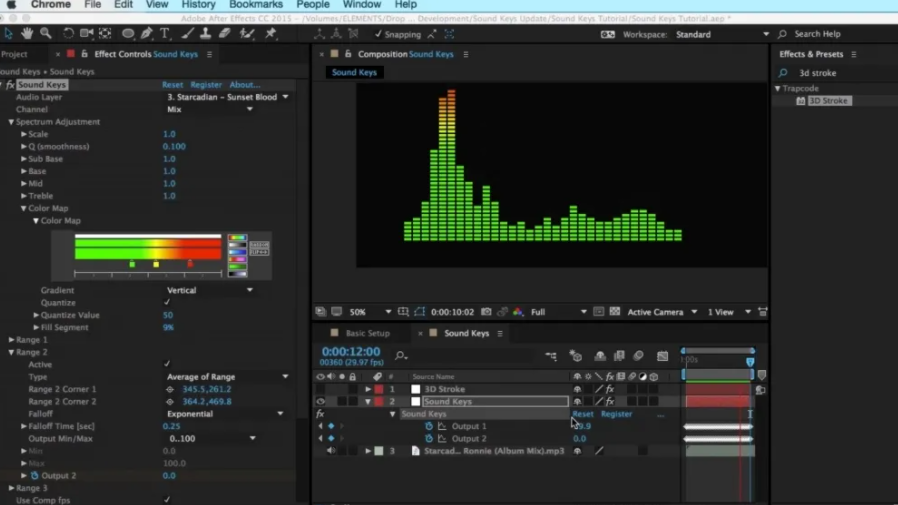898x505 pixels.
Task: Click the 0:00:12:00 timecode field
Action: pos(350,352)
